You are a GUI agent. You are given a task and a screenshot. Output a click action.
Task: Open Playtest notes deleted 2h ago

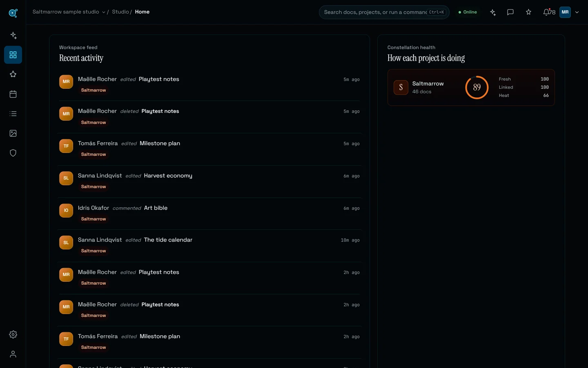tap(160, 305)
